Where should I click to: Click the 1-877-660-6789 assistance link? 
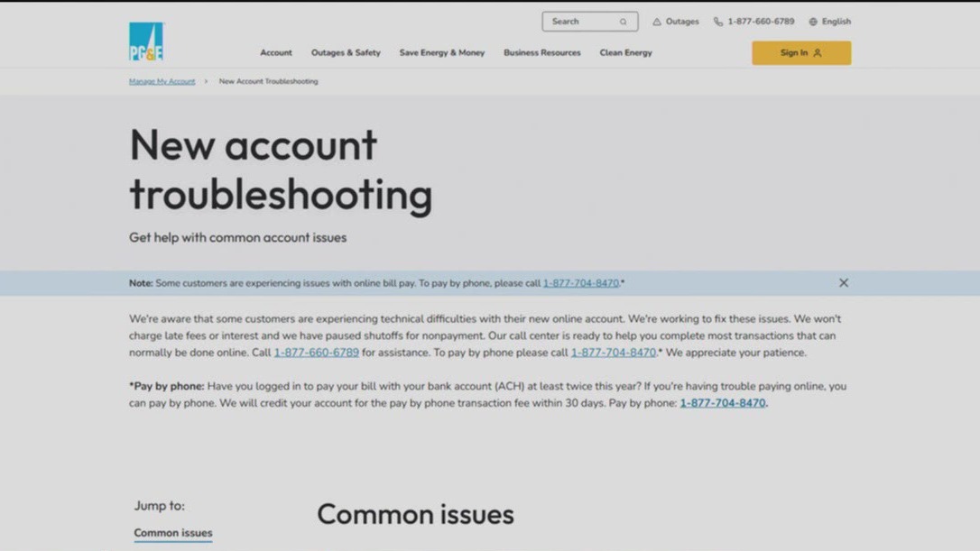point(316,353)
